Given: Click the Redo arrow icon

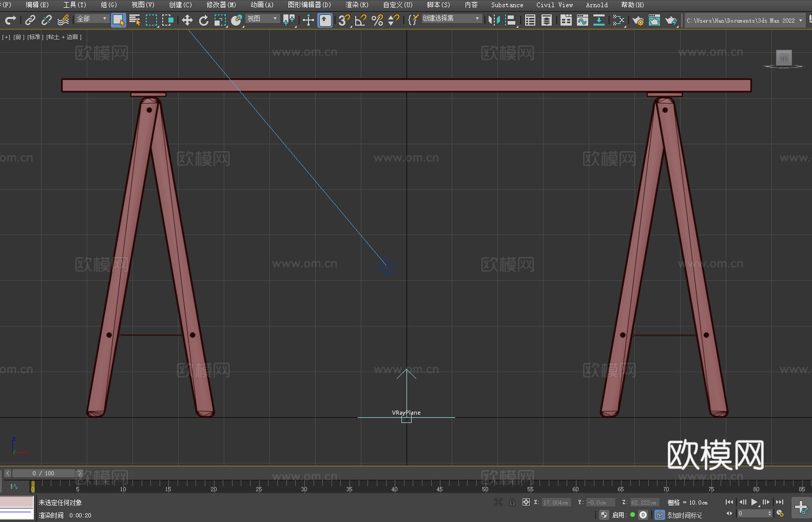Looking at the screenshot, I should [10, 20].
